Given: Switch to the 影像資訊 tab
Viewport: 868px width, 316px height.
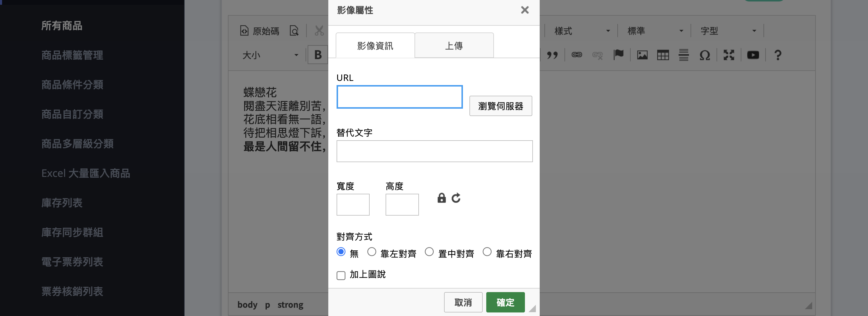Looking at the screenshot, I should coord(375,45).
